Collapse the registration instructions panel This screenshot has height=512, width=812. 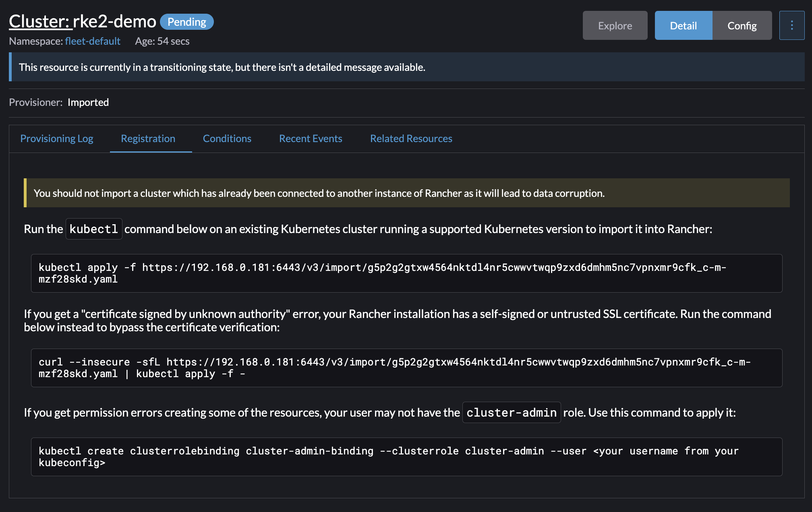coord(147,138)
